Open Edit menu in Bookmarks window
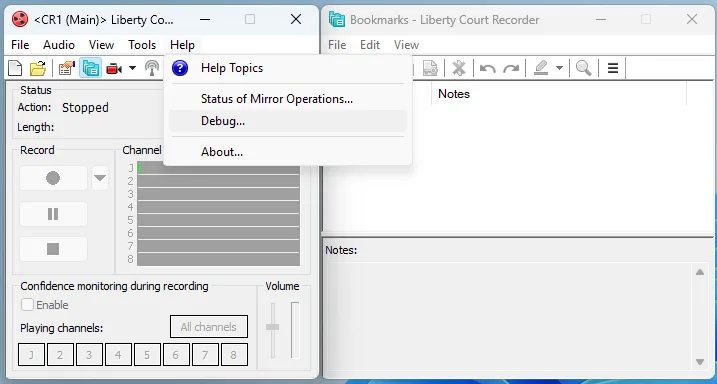This screenshot has width=717, height=384. click(x=370, y=45)
